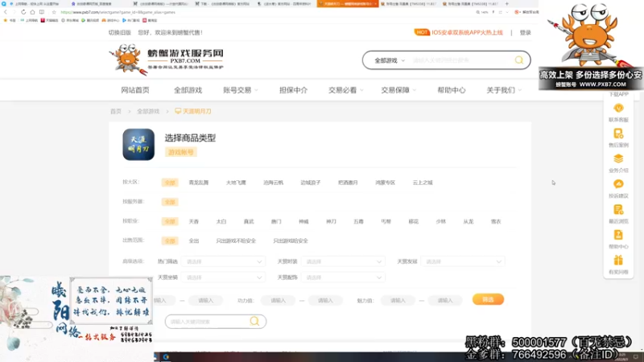The height and width of the screenshot is (362, 644).
Task: Select 太白 profession filter
Action: pyautogui.click(x=221, y=222)
